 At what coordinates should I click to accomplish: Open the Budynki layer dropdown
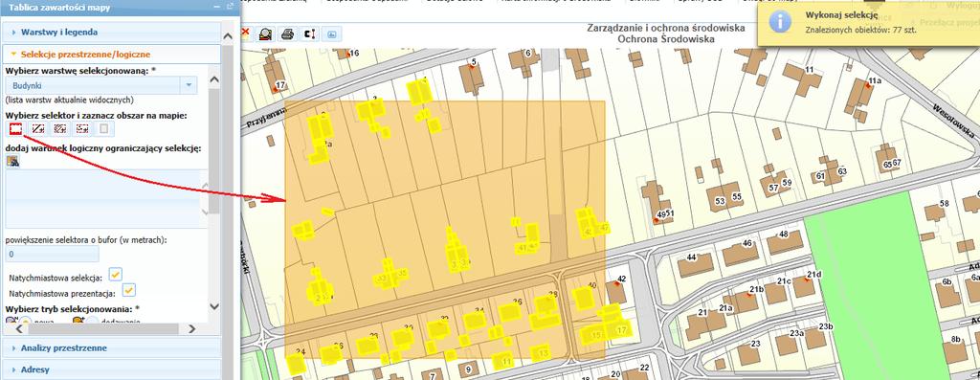click(x=189, y=85)
